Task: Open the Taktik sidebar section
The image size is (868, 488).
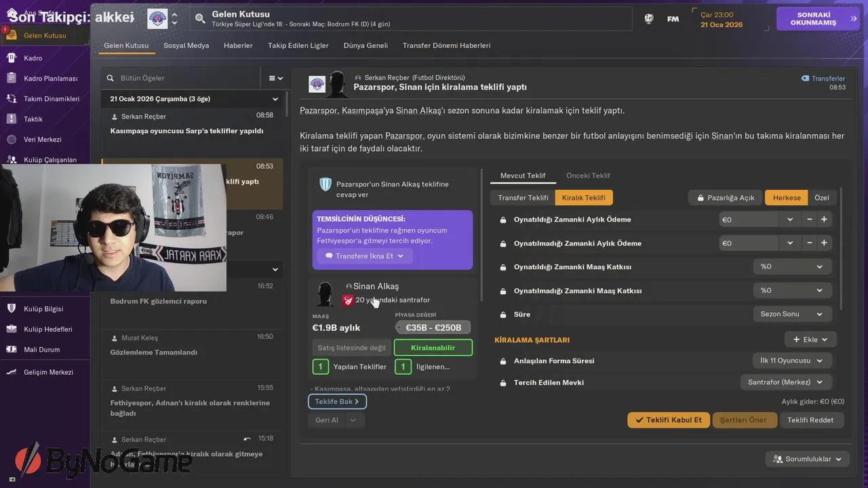Action: 33,119
